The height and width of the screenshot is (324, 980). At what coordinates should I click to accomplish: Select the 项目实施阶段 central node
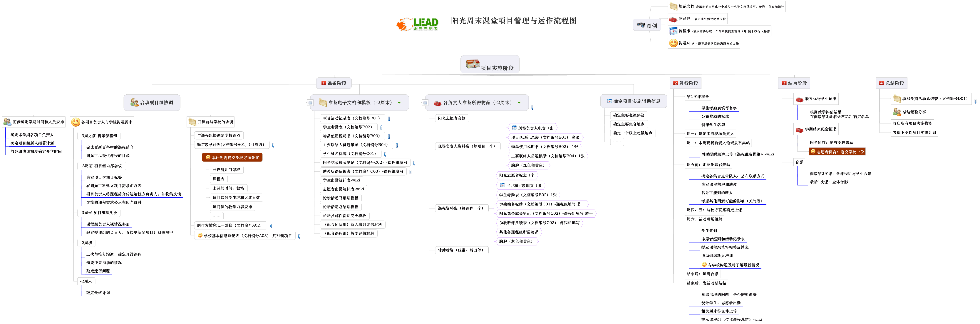[x=490, y=64]
